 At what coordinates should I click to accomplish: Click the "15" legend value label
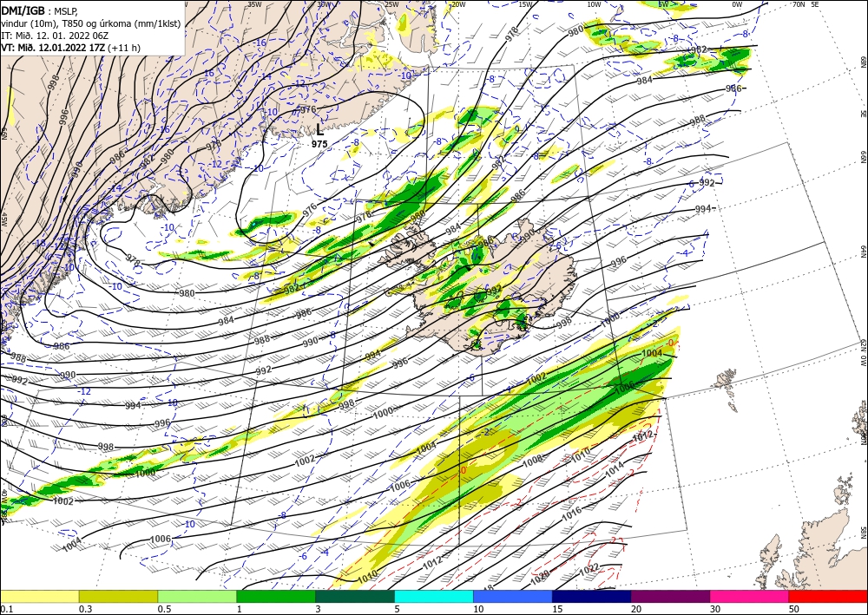[557, 609]
